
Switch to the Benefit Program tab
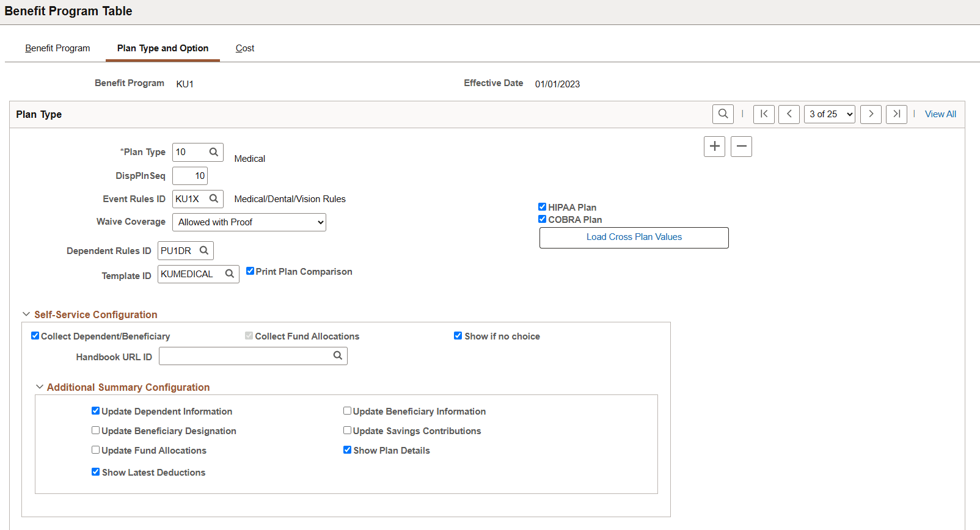(57, 48)
